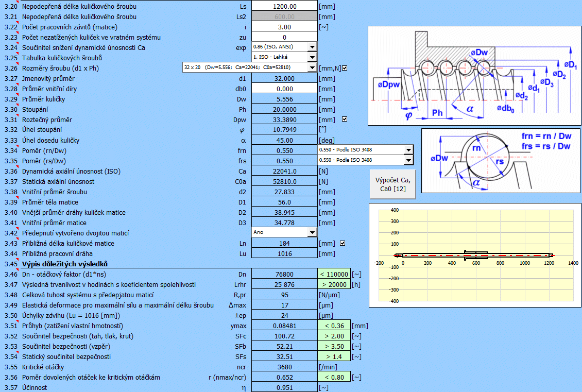Expand the screw dimensions 32 x 20 dropdown
Image resolution: width=582 pixels, height=392 pixels.
pyautogui.click(x=312, y=67)
